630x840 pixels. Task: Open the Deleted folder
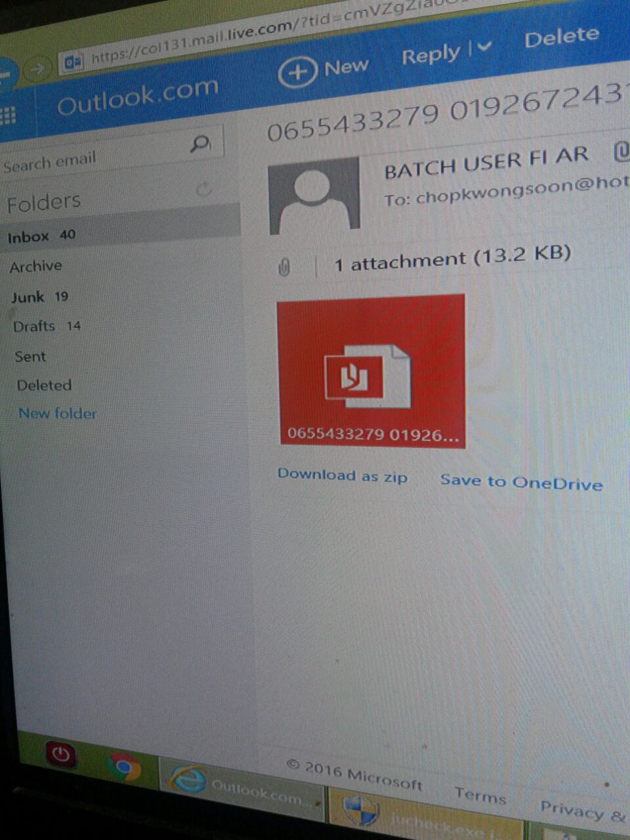point(44,385)
